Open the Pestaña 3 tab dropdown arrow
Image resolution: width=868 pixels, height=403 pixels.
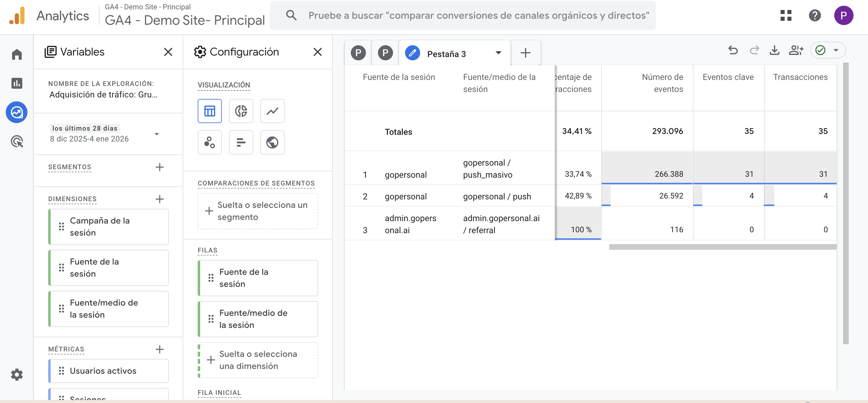(x=498, y=53)
